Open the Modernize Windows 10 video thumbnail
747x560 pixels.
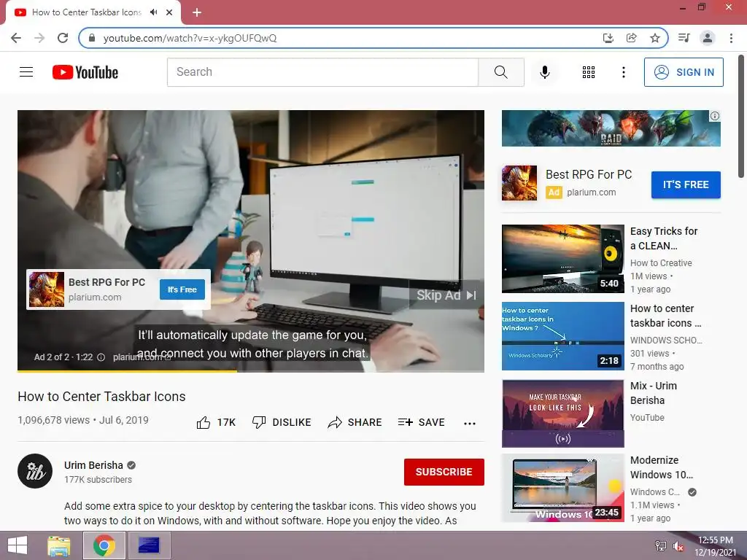point(562,488)
